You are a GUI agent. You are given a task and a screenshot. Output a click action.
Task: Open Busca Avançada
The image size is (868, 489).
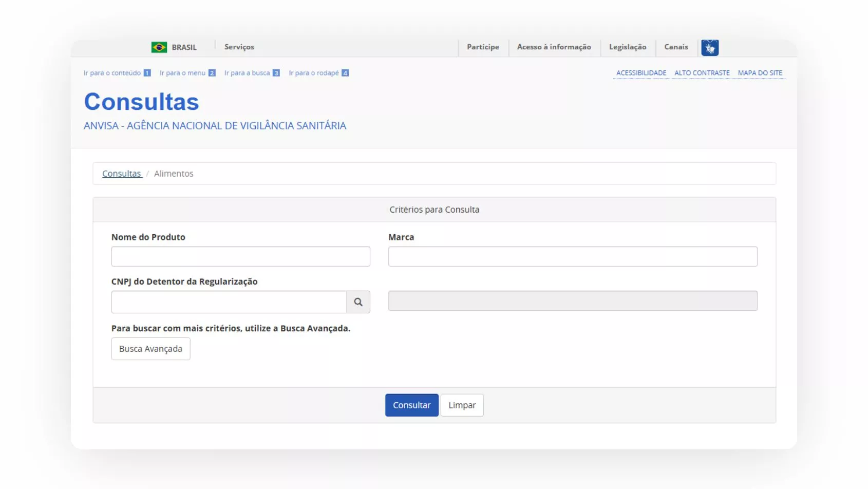[x=151, y=349]
